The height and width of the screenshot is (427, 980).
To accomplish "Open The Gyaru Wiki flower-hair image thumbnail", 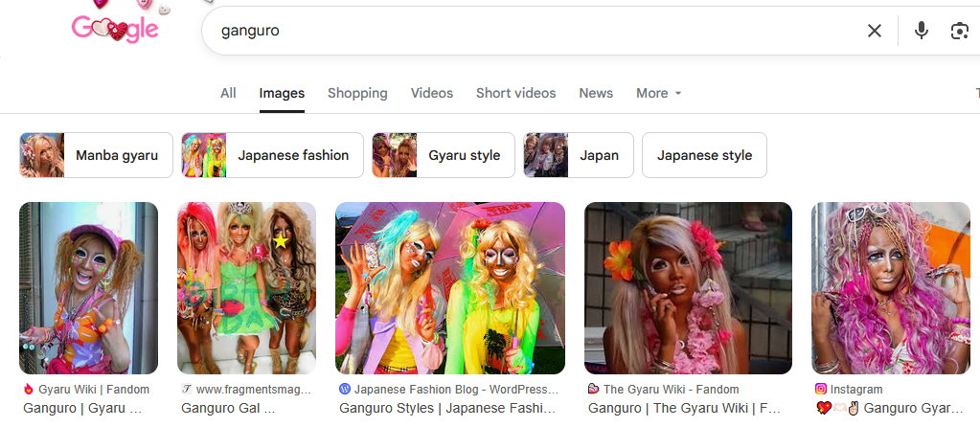I will pyautogui.click(x=688, y=288).
